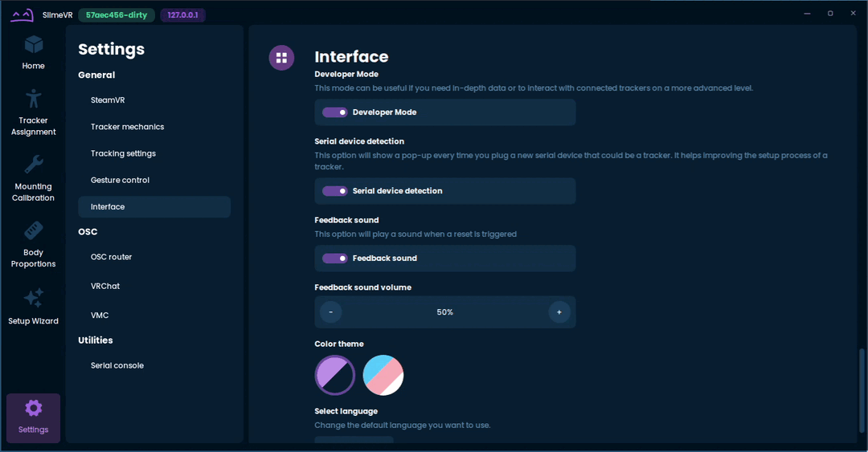
Task: Open the language dropdown below Select language
Action: point(354,440)
